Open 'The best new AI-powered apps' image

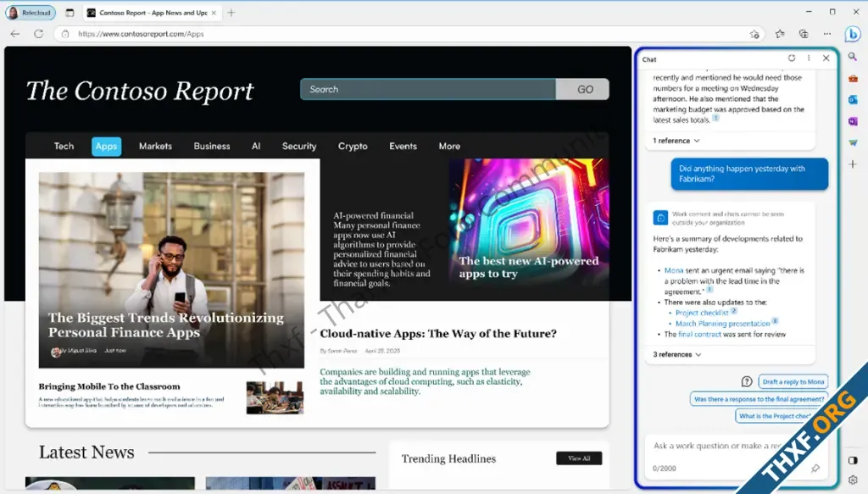tap(529, 230)
